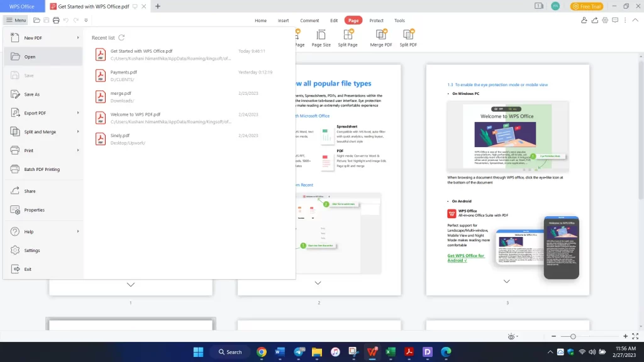Click the zoom slider handle
Screen dimensions: 644x362
pos(573,336)
